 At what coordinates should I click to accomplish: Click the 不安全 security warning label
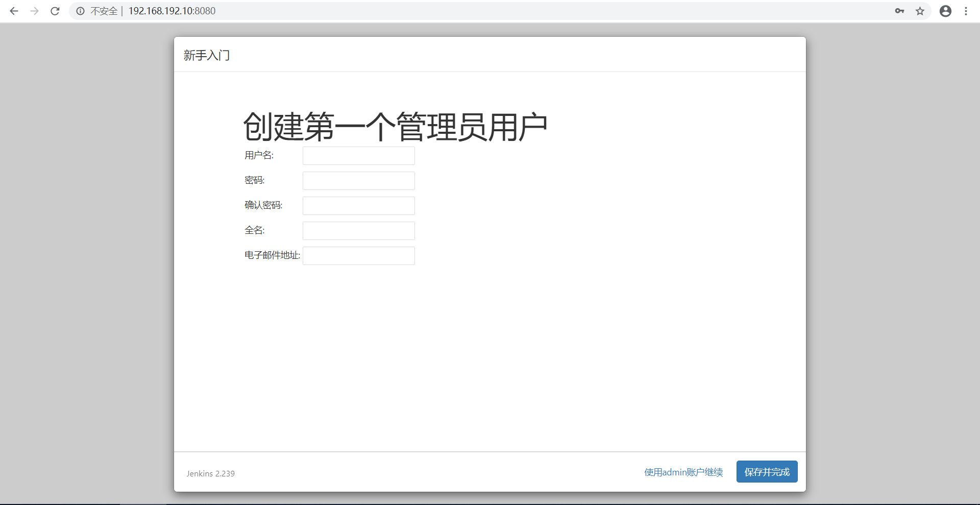[104, 11]
